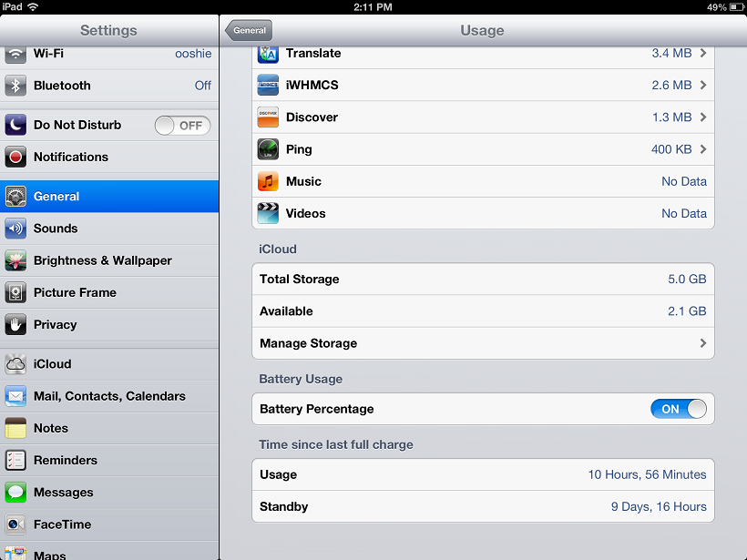The width and height of the screenshot is (747, 560).
Task: Expand iWHMCS usage details chevron
Action: click(703, 85)
